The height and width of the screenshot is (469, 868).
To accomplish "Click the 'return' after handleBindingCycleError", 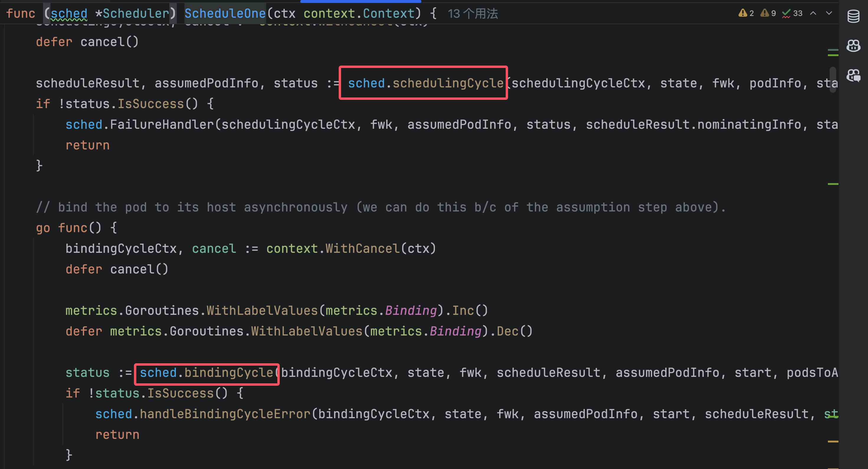I will point(117,434).
